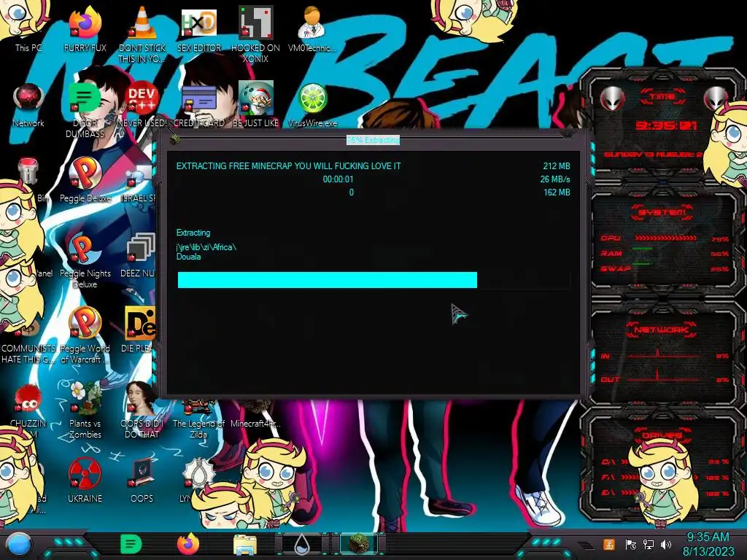Open Firefox from the taskbar
This screenshot has height=560, width=747.
pyautogui.click(x=189, y=544)
